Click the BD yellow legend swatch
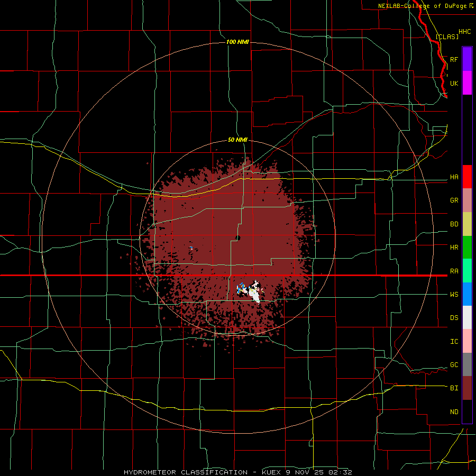Viewport: 476px width, 476px height. [467, 224]
